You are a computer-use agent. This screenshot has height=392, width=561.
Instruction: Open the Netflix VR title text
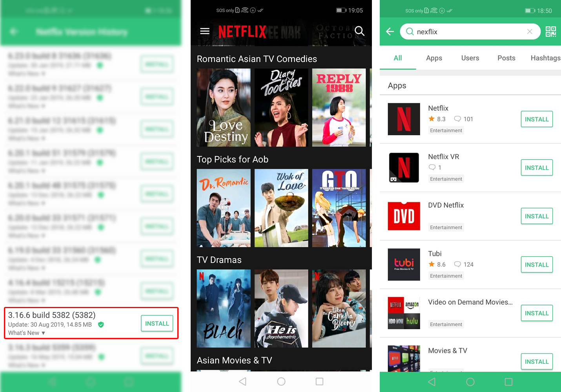click(444, 157)
